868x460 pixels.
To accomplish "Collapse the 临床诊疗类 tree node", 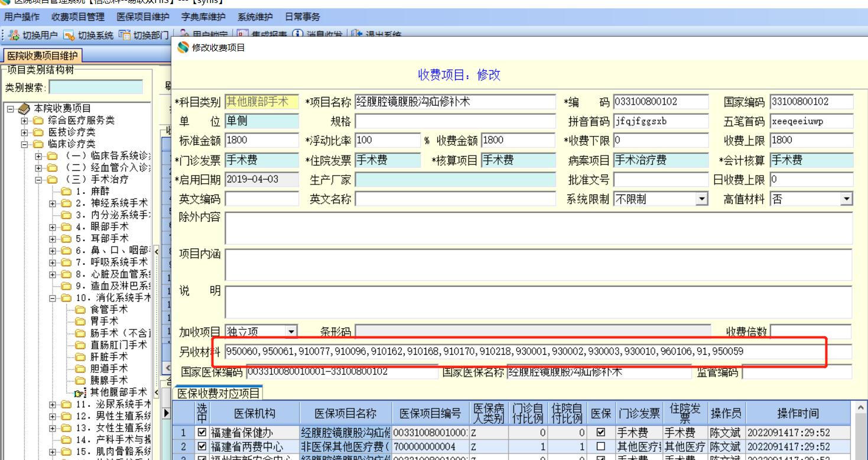I will tap(25, 144).
